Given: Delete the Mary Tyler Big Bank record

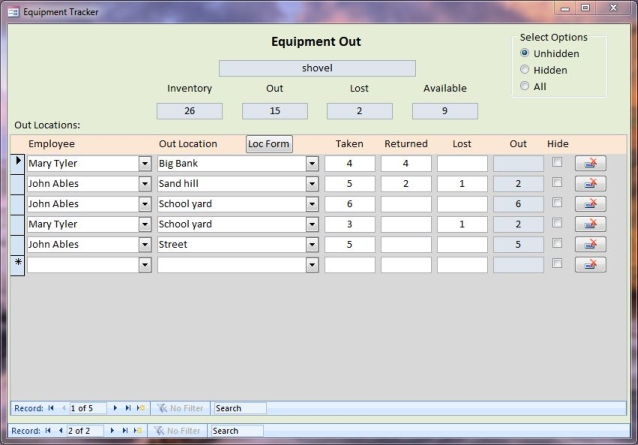Looking at the screenshot, I should coord(590,163).
